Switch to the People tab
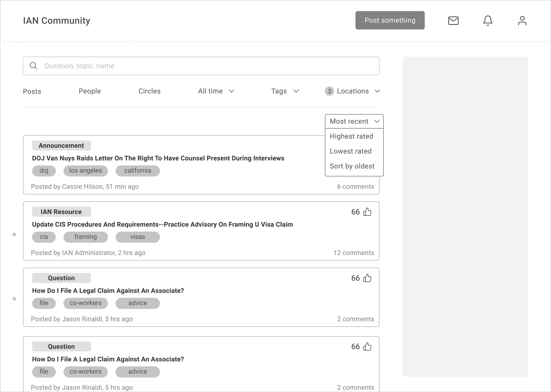This screenshot has height=392, width=551. (x=90, y=91)
